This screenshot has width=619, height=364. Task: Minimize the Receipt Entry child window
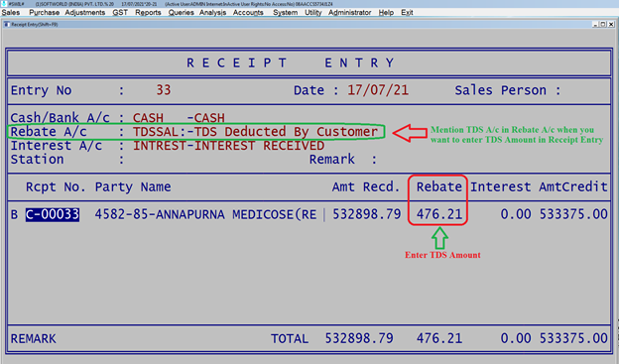[595, 24]
